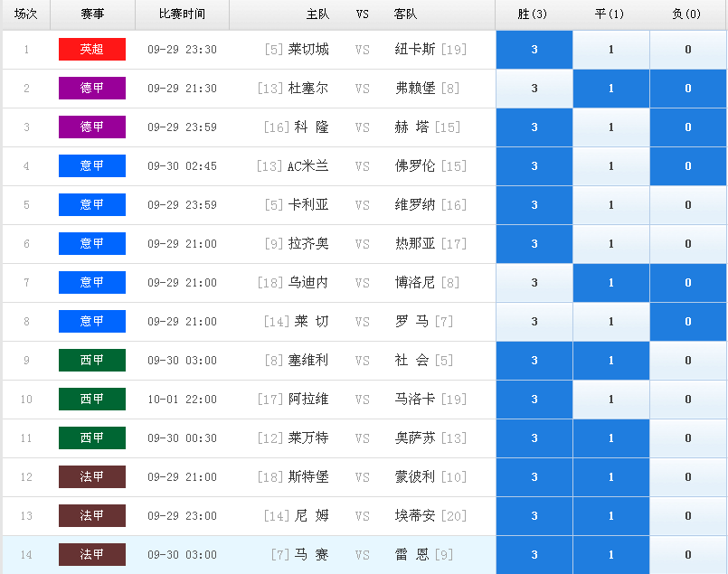The image size is (728, 574).
Task: Toggle draw (1) for 科隆 vs 赫塔
Action: 611,127
